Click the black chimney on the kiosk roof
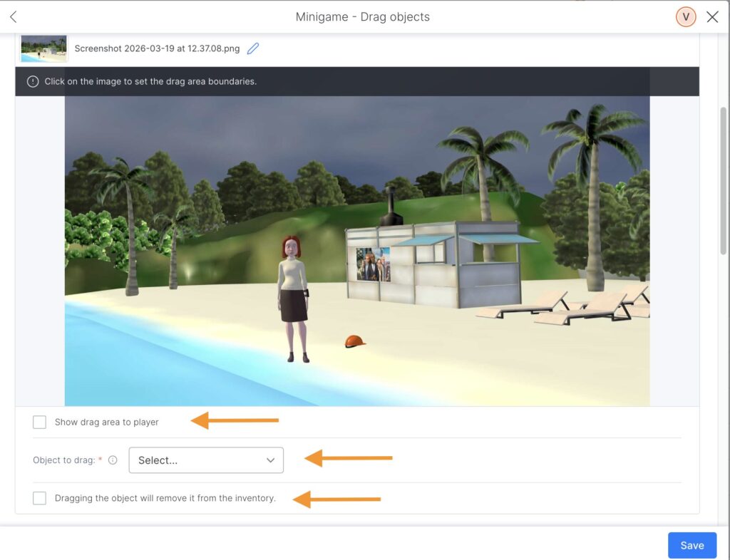Screen dimensions: 730x560 tap(391, 207)
